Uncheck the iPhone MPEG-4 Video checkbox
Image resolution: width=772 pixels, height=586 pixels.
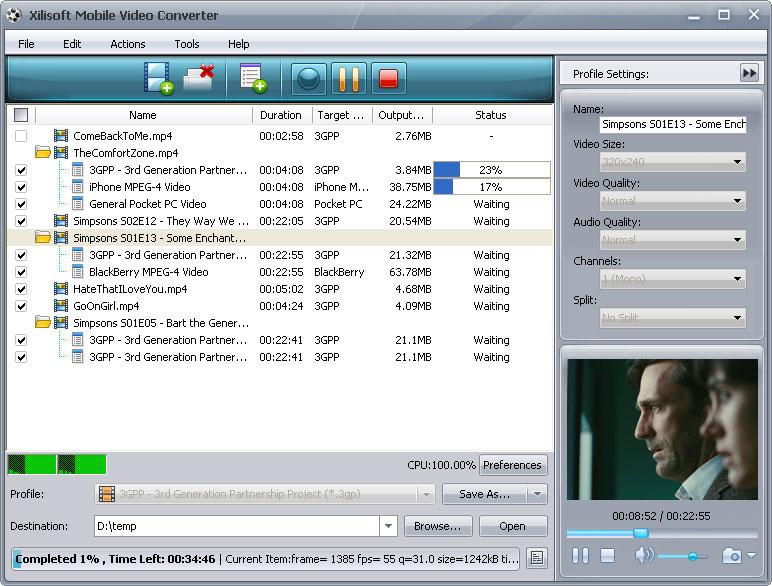(21, 187)
